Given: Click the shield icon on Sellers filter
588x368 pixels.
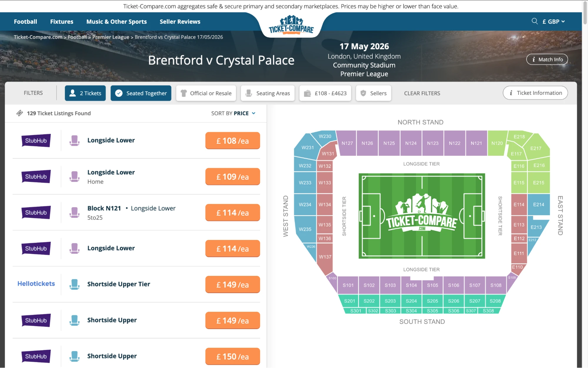Looking at the screenshot, I should [363, 93].
